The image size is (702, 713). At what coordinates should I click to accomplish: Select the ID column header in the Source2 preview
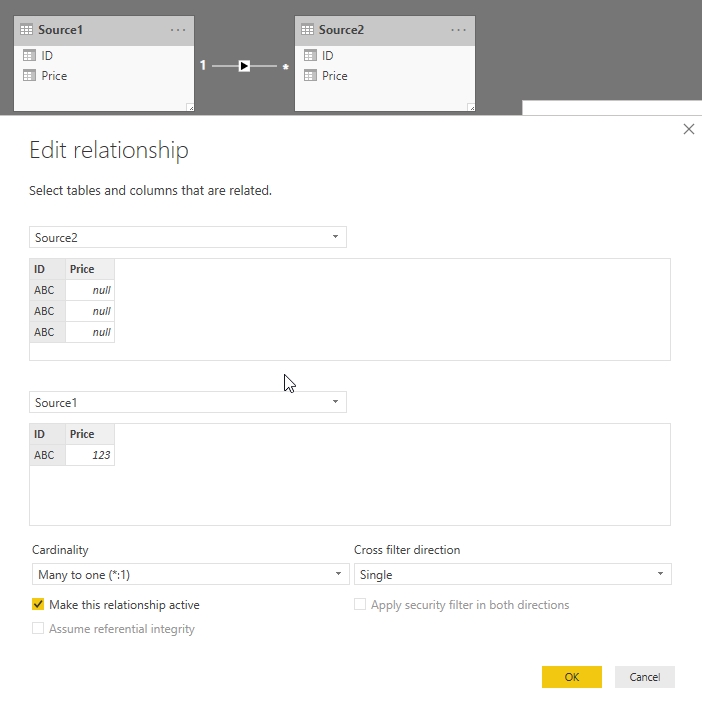pyautogui.click(x=47, y=269)
